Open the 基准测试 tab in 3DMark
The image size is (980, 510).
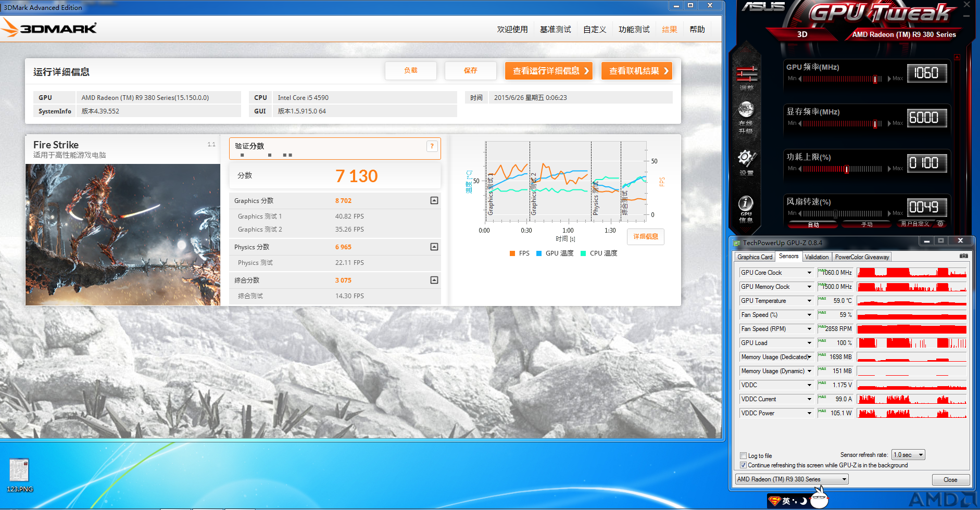click(556, 30)
